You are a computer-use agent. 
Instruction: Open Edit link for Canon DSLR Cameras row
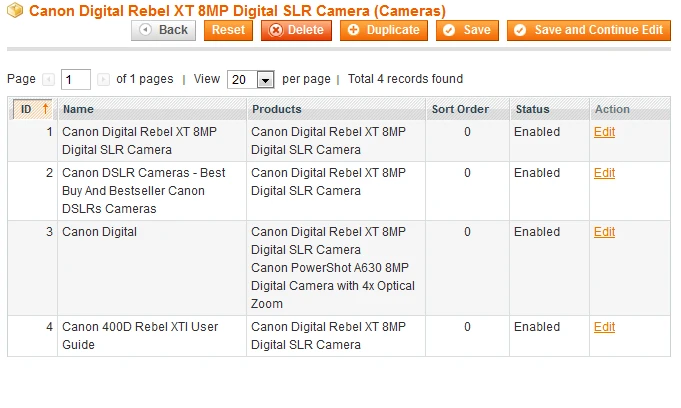point(604,173)
